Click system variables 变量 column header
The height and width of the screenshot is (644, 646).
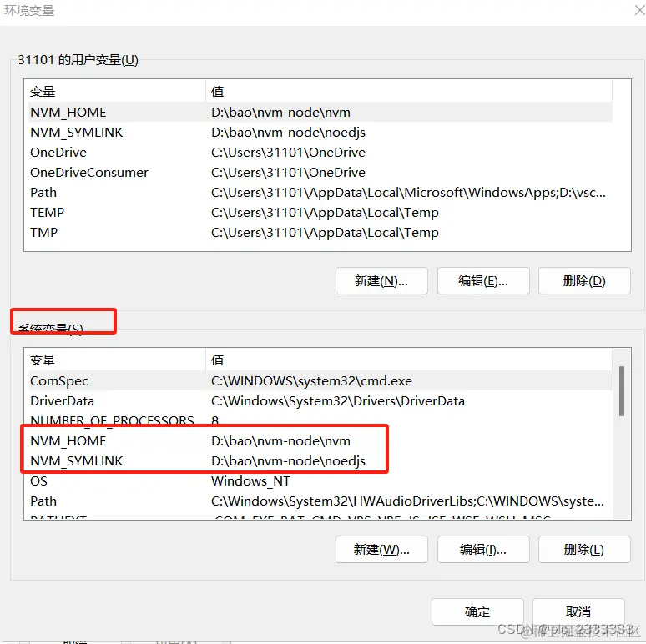coord(117,360)
